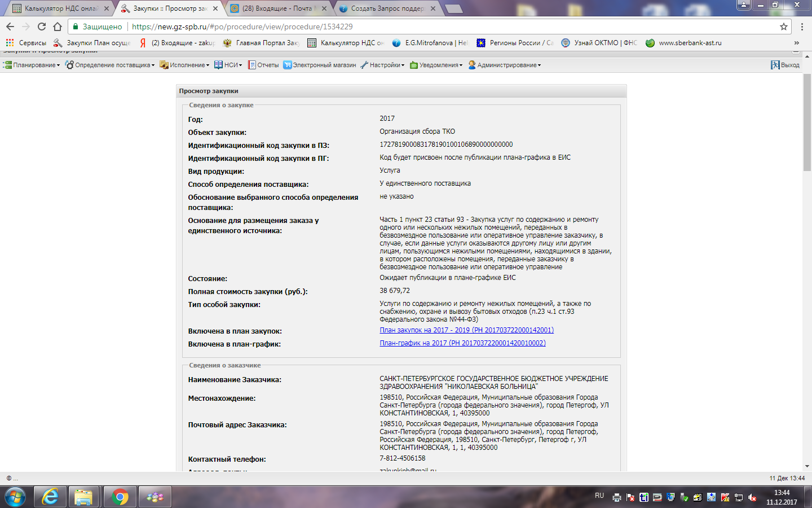Open the Сервисы apps bookmark

coord(26,43)
